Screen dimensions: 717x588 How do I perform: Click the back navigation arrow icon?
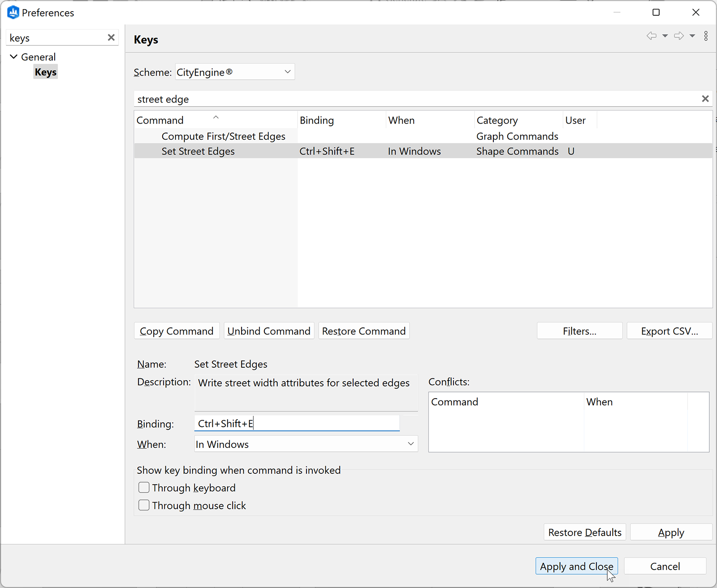click(652, 36)
